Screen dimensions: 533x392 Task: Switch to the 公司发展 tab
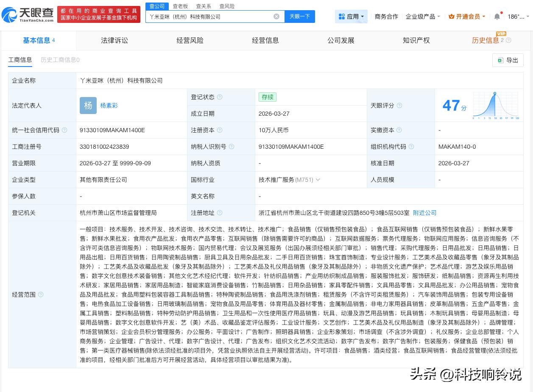click(341, 40)
